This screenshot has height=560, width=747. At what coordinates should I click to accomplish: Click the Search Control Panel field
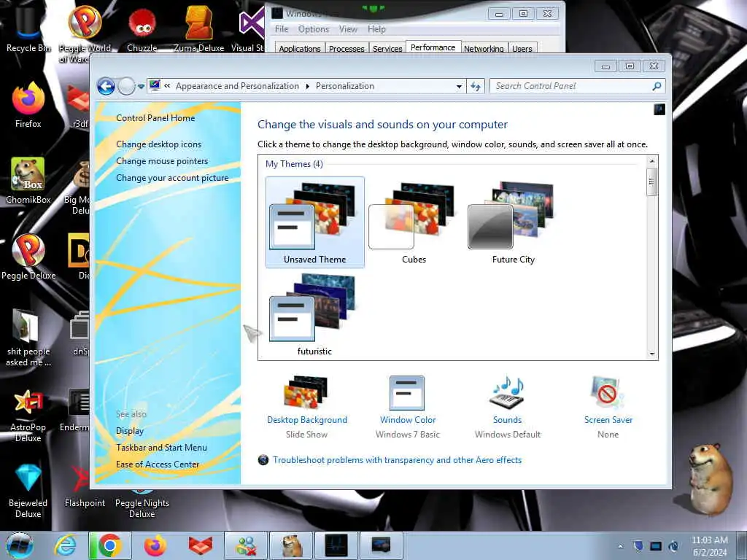point(572,86)
